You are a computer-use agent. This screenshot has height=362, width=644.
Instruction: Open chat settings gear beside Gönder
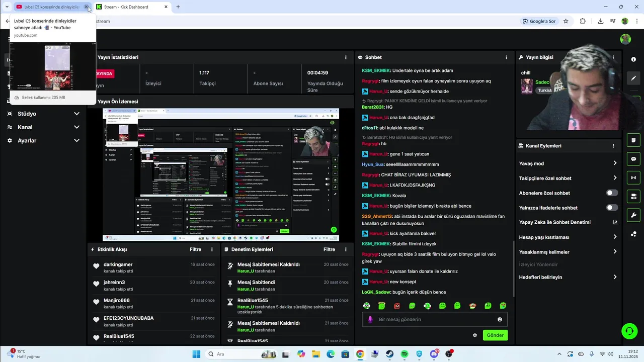474,335
